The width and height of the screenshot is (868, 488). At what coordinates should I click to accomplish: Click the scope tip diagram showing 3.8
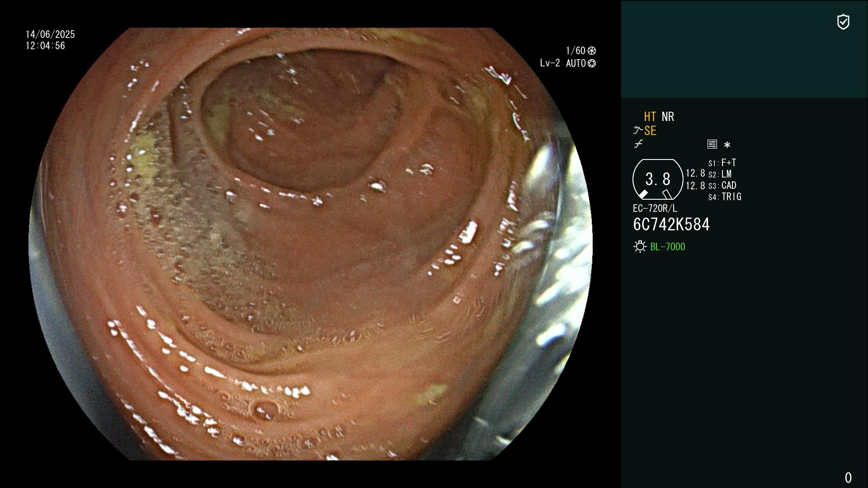(658, 179)
